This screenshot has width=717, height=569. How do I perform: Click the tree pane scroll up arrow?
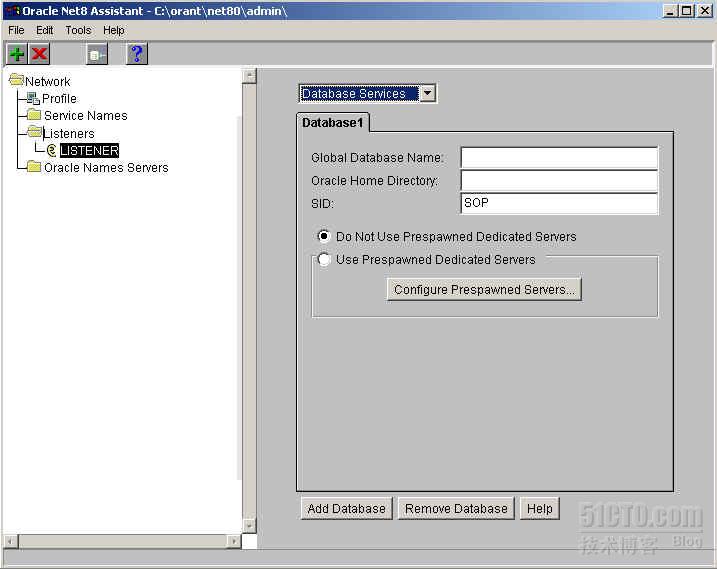[x=249, y=76]
